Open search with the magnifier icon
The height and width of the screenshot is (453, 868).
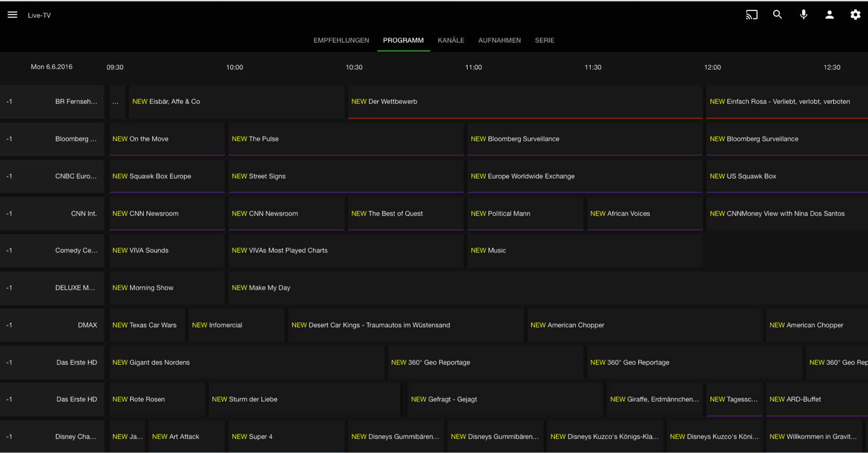(x=778, y=15)
